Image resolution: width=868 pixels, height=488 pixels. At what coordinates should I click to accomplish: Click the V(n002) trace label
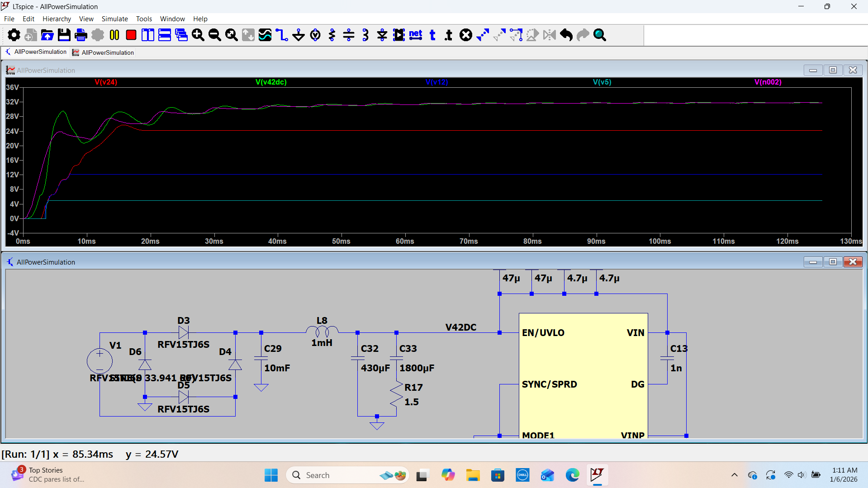[x=768, y=82]
